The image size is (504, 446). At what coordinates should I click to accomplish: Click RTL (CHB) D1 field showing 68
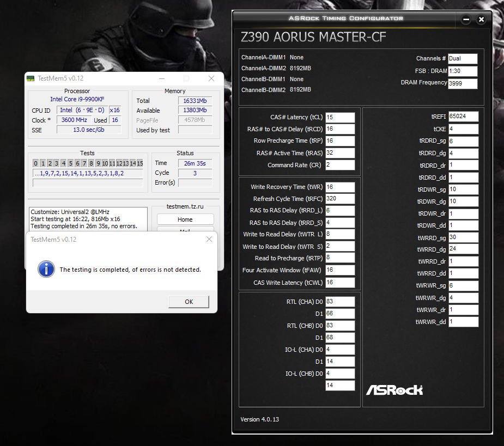coord(340,338)
